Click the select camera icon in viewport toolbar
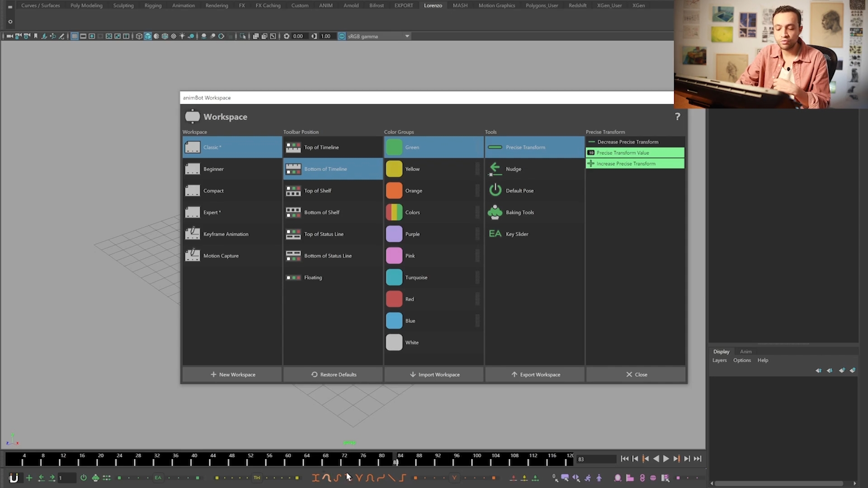 coord(9,36)
